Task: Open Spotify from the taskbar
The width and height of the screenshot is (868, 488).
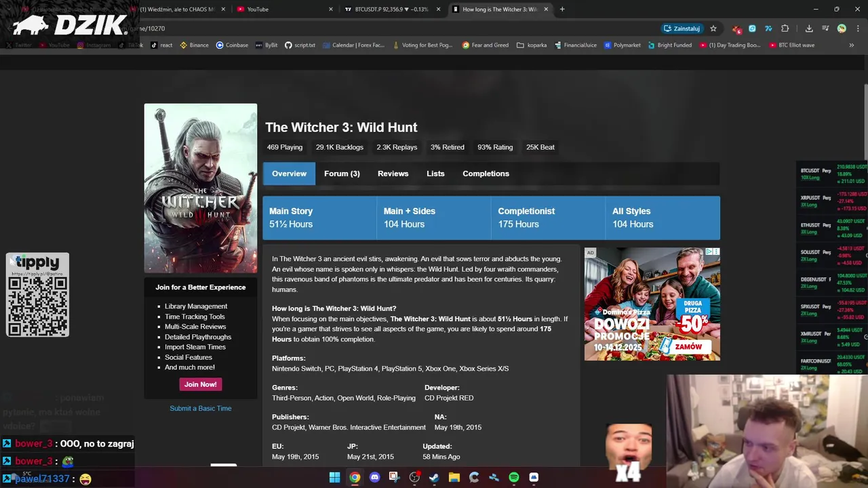Action: (x=514, y=477)
